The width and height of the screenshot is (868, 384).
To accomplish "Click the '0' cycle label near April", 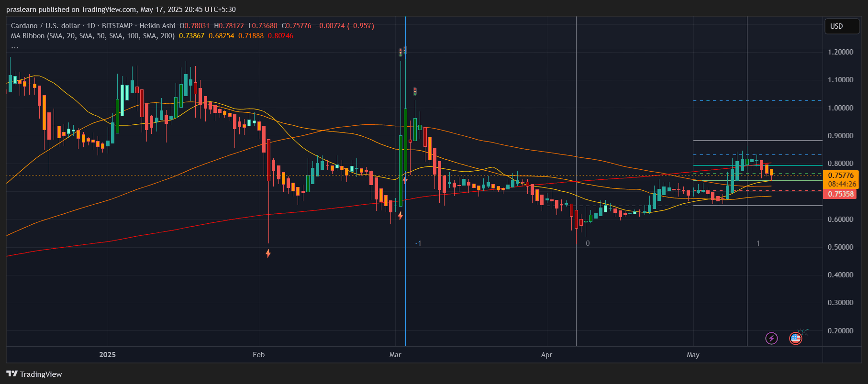I will [588, 243].
